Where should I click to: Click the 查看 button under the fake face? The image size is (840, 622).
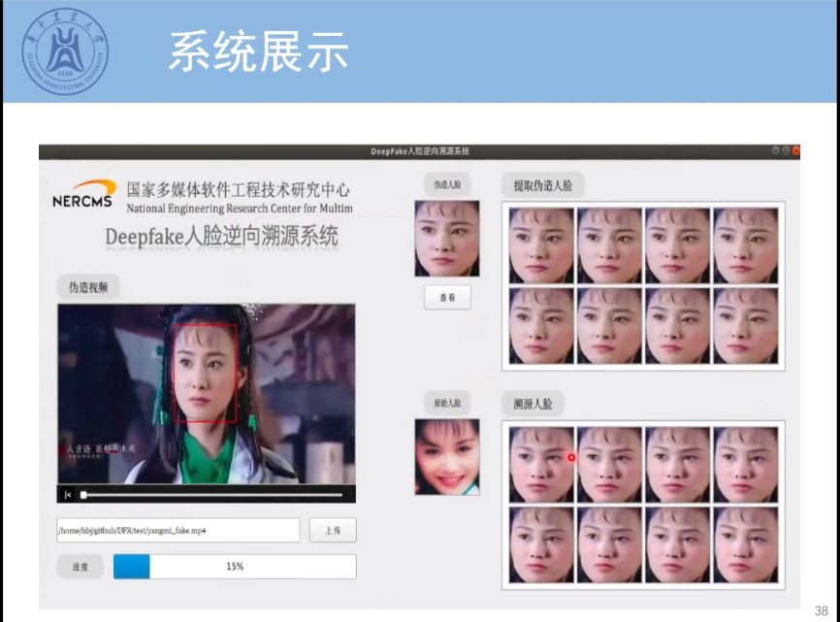tap(447, 298)
